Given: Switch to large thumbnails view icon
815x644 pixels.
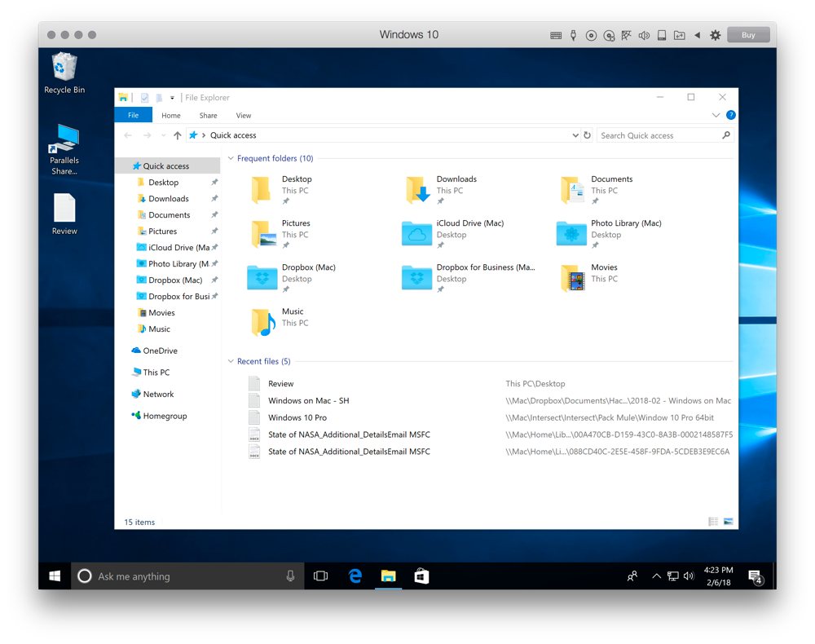Looking at the screenshot, I should [728, 522].
